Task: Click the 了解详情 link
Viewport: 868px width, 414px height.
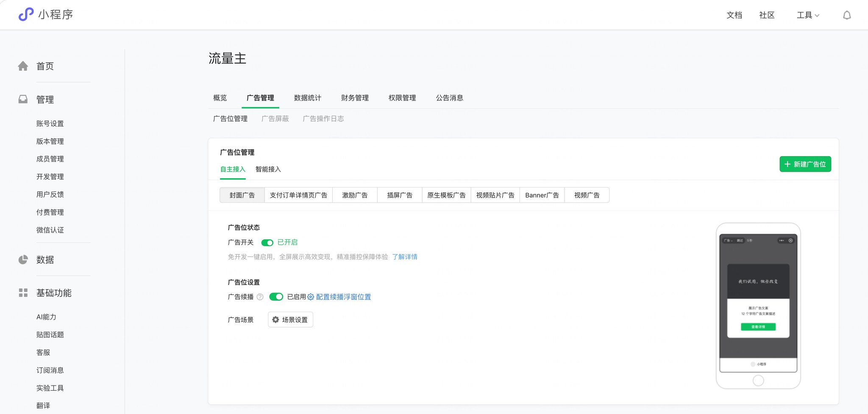Action: pyautogui.click(x=405, y=257)
